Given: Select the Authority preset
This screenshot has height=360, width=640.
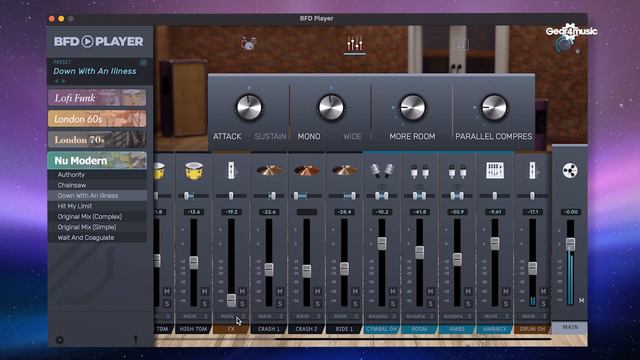Looking at the screenshot, I should pos(98,175).
